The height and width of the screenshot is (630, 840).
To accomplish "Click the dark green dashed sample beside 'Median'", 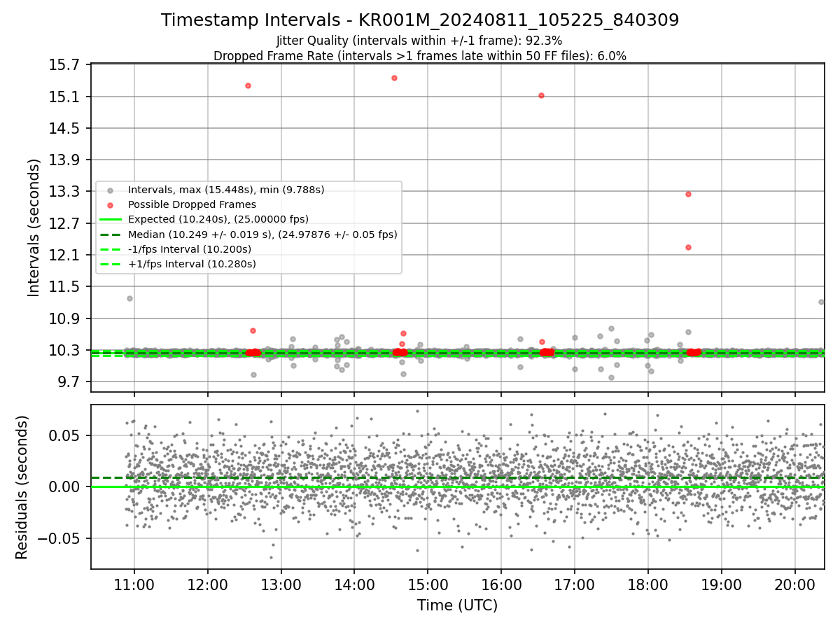I will pos(110,234).
